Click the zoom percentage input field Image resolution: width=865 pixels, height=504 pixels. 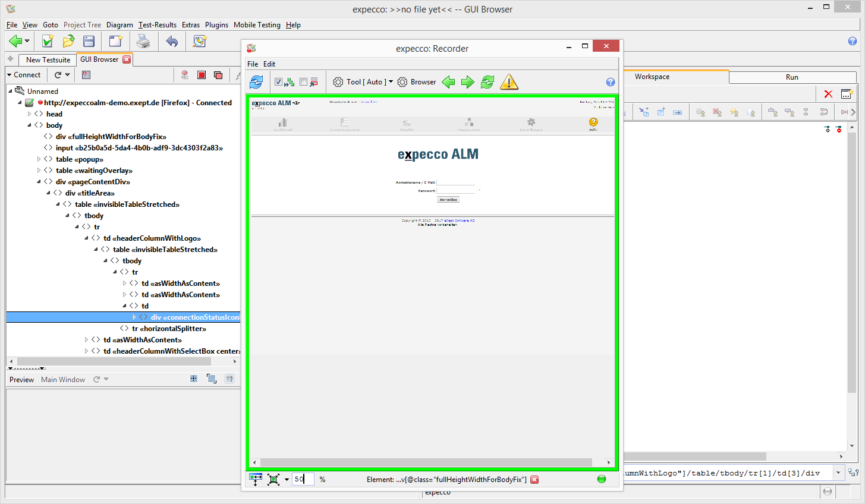303,479
